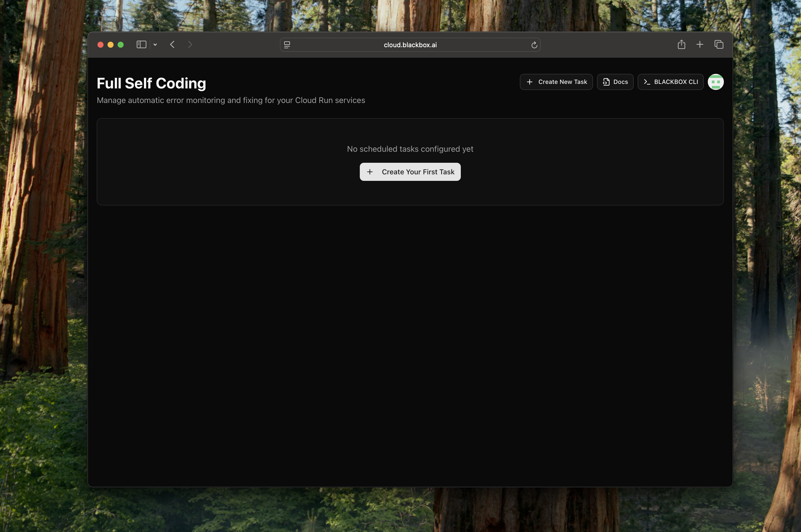Click the forward navigation arrow
The image size is (801, 532).
click(x=190, y=44)
